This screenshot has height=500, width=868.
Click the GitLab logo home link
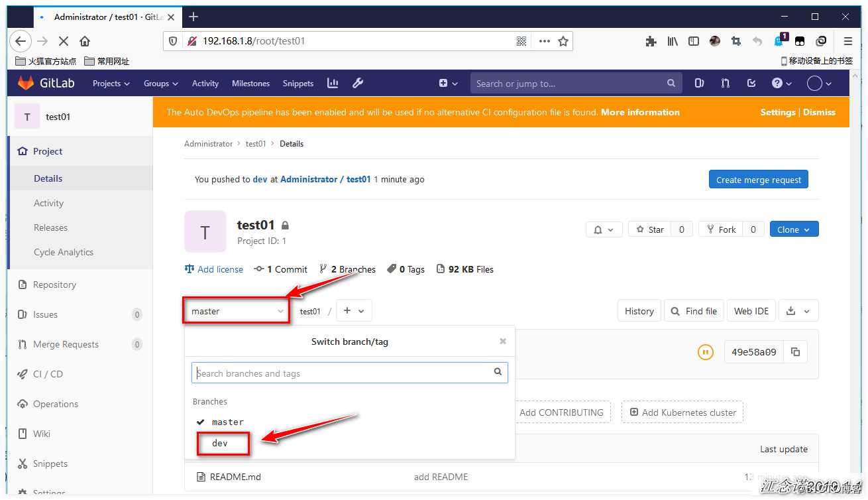coord(46,84)
